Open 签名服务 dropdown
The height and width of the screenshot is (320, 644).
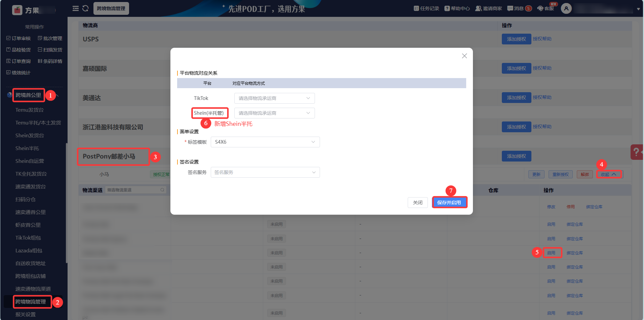click(x=265, y=172)
